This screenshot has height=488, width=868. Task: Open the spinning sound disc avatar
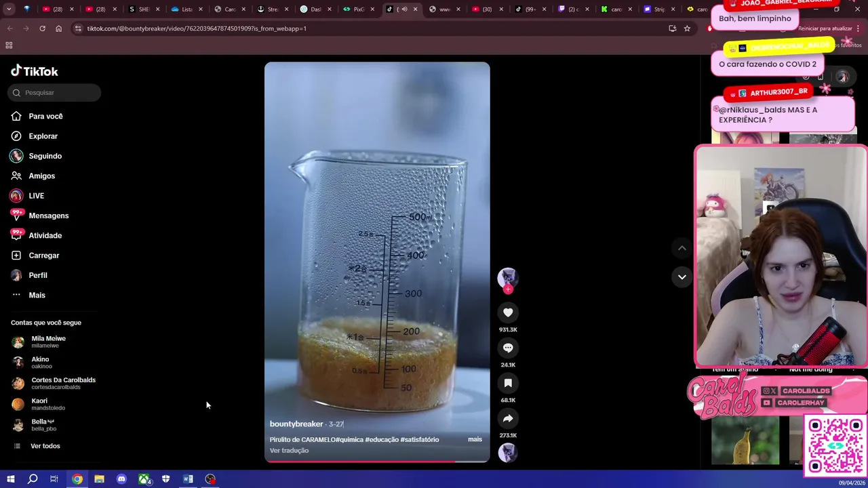508,452
